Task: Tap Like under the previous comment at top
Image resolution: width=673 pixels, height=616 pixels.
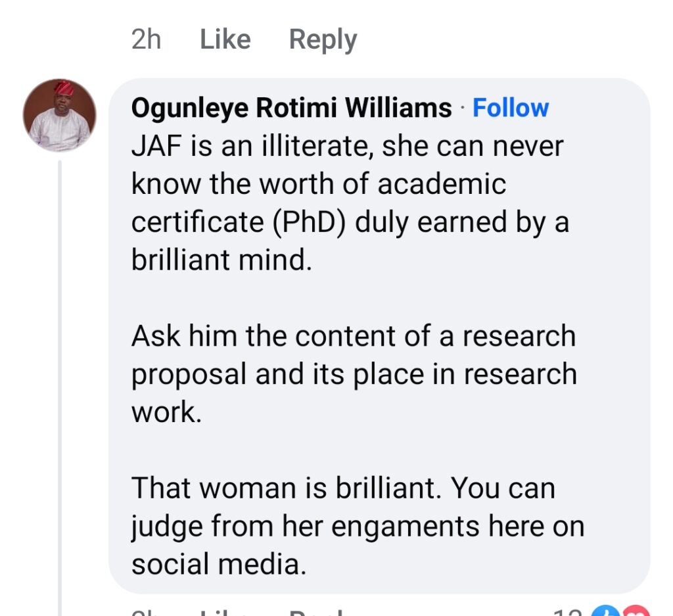Action: coord(225,40)
